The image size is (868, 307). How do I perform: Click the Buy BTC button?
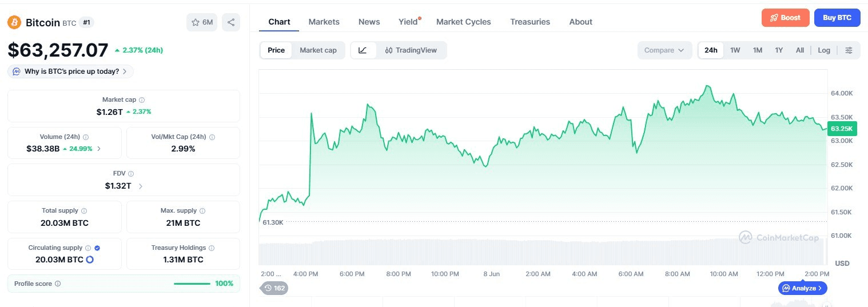click(837, 18)
